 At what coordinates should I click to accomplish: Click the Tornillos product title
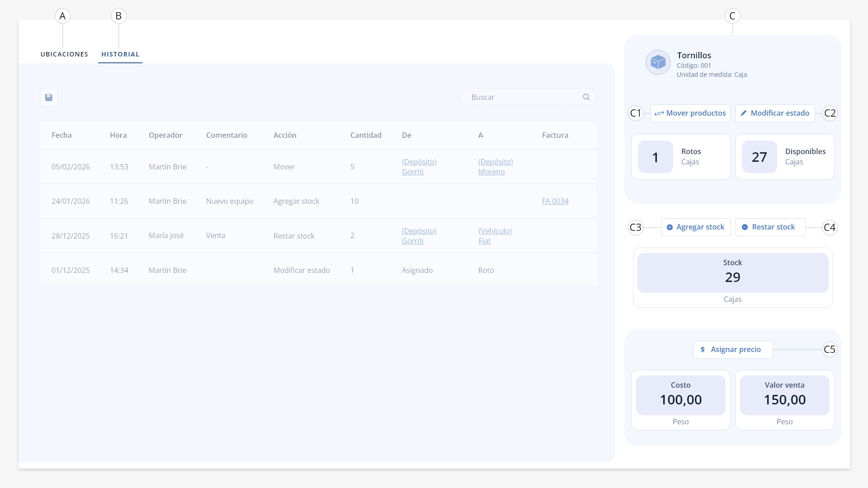pos(694,55)
